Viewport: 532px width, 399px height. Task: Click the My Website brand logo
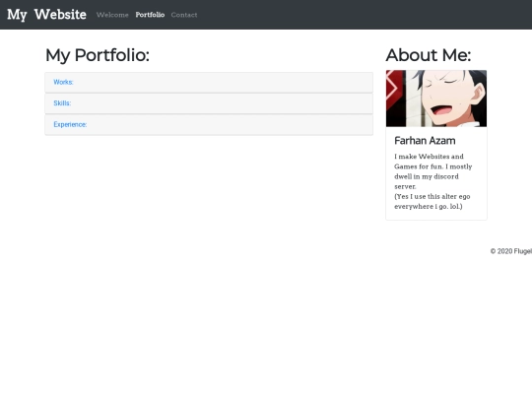46,15
